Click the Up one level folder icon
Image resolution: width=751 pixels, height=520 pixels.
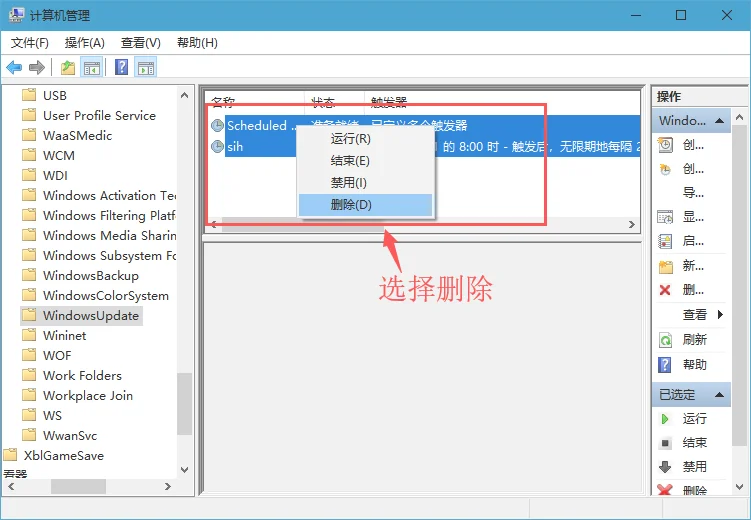tap(68, 68)
